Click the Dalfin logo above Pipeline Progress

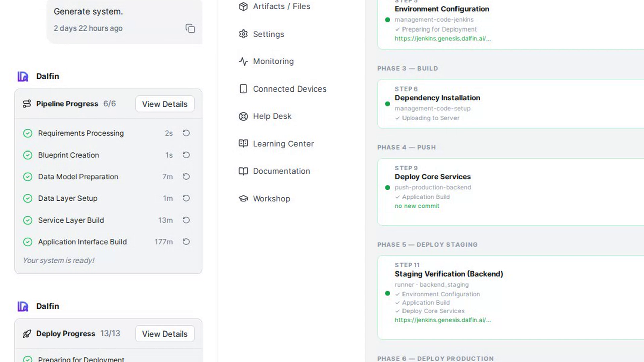point(23,76)
